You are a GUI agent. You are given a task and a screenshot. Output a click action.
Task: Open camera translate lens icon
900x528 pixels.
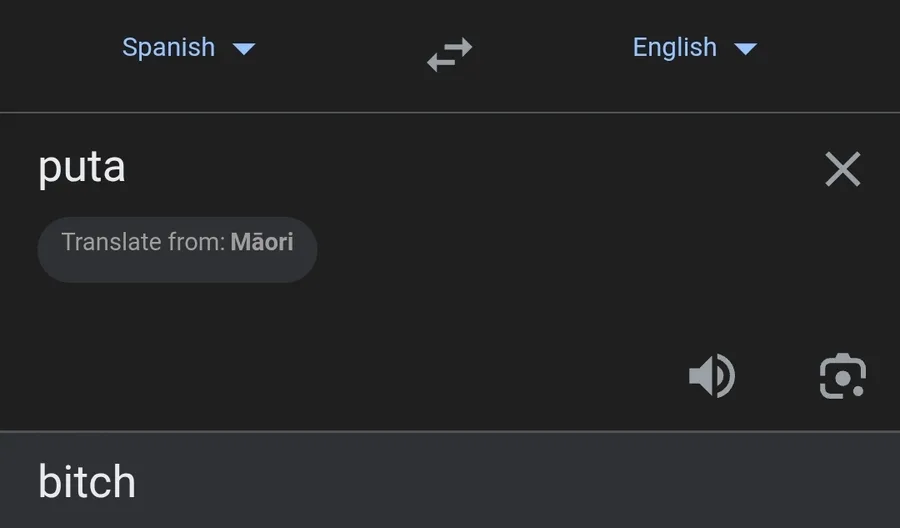click(x=843, y=376)
